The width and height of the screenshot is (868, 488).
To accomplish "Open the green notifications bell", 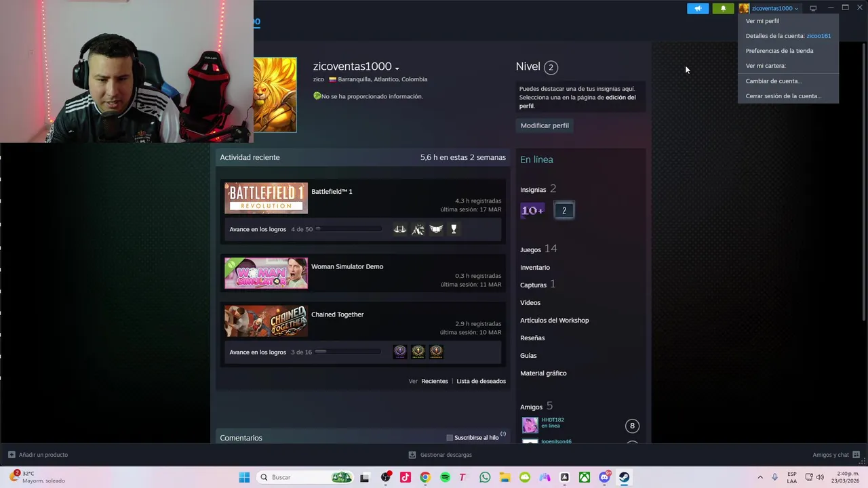I will pos(723,8).
